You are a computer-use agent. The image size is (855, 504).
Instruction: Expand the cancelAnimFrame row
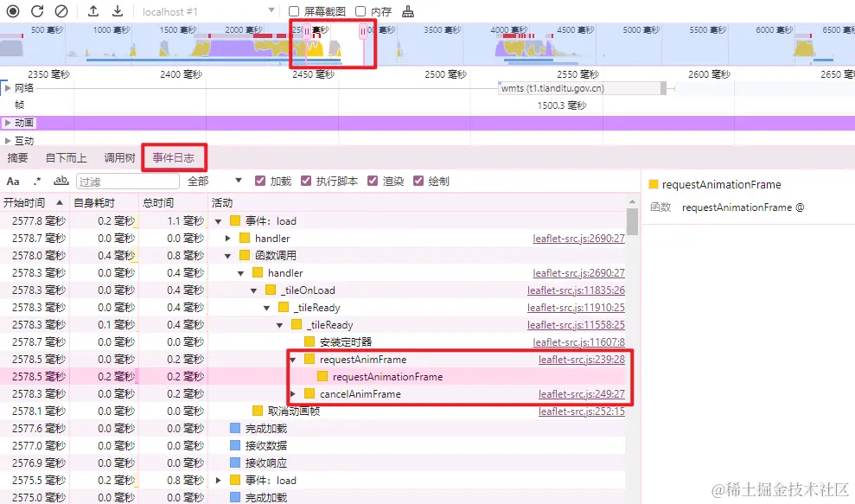293,394
